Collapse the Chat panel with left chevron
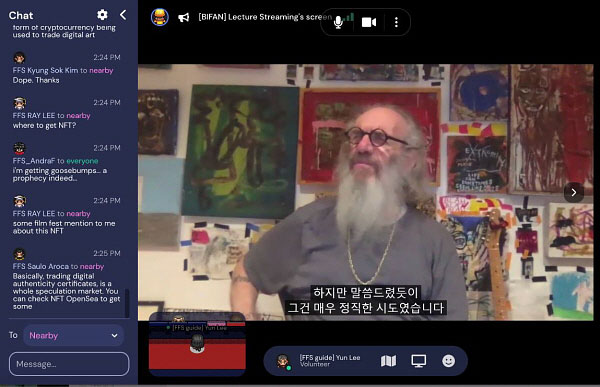This screenshot has height=387, width=600. coord(123,15)
